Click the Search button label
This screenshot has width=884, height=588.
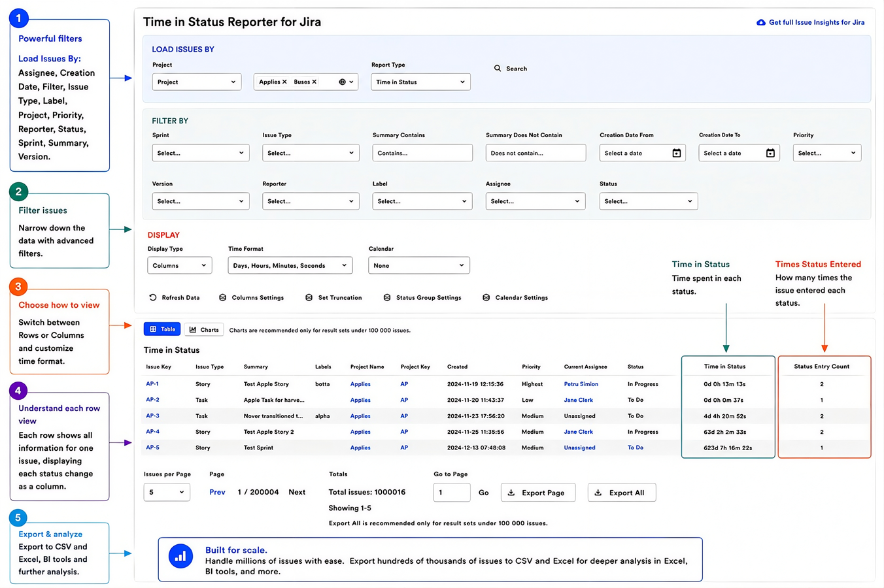tap(516, 69)
